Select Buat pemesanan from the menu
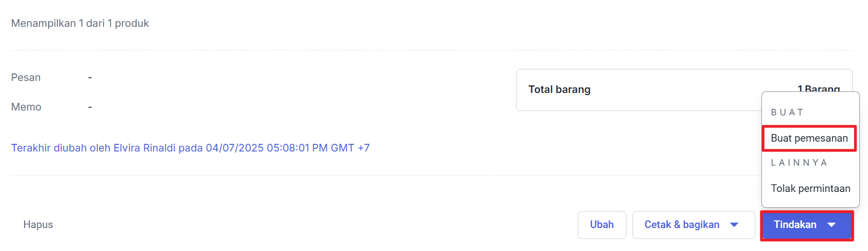The image size is (868, 251). (x=810, y=138)
